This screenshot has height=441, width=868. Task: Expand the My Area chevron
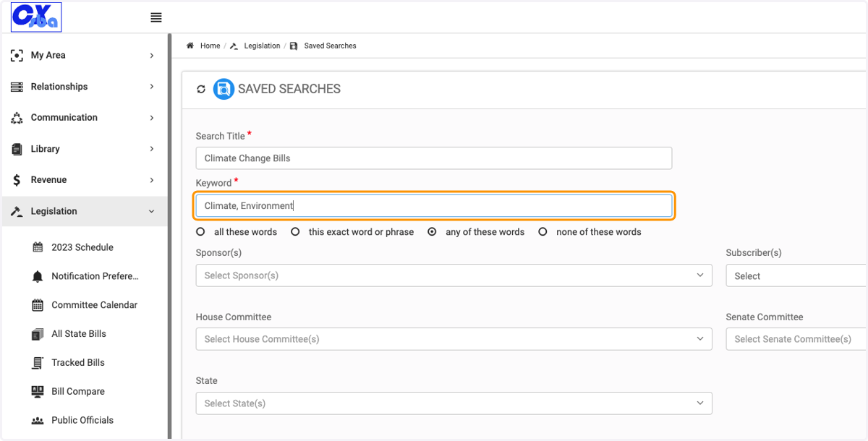point(152,56)
